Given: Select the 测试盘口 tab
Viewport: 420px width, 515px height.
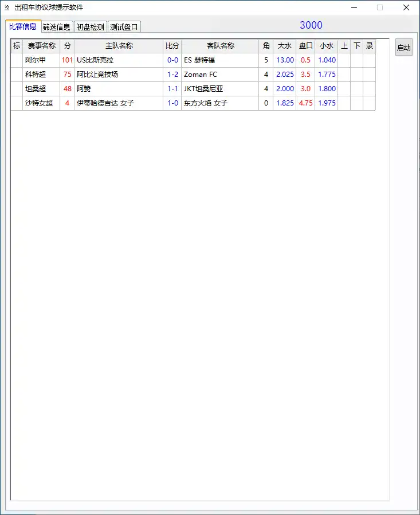Looking at the screenshot, I should click(x=124, y=27).
